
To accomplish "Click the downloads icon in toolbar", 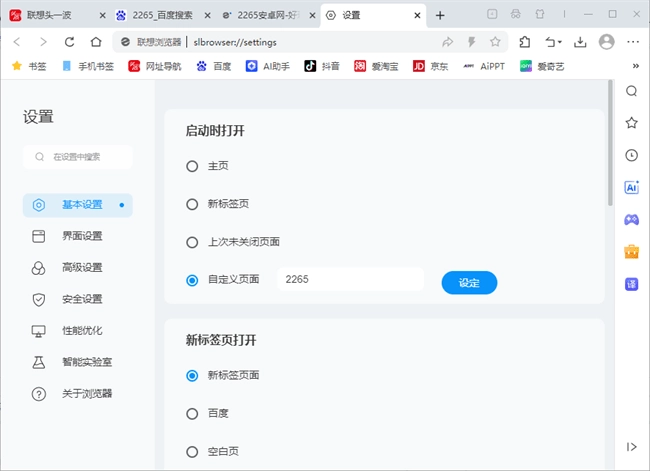I will pyautogui.click(x=579, y=42).
